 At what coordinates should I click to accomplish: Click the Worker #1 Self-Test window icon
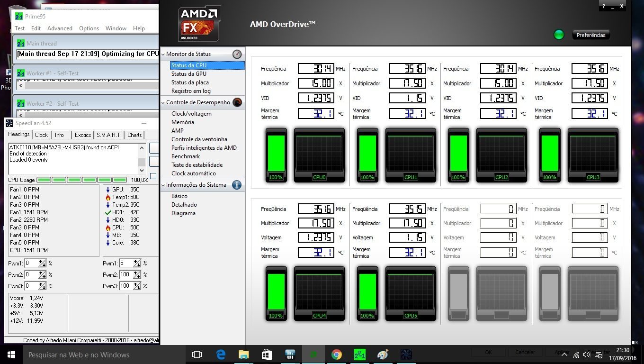click(21, 73)
